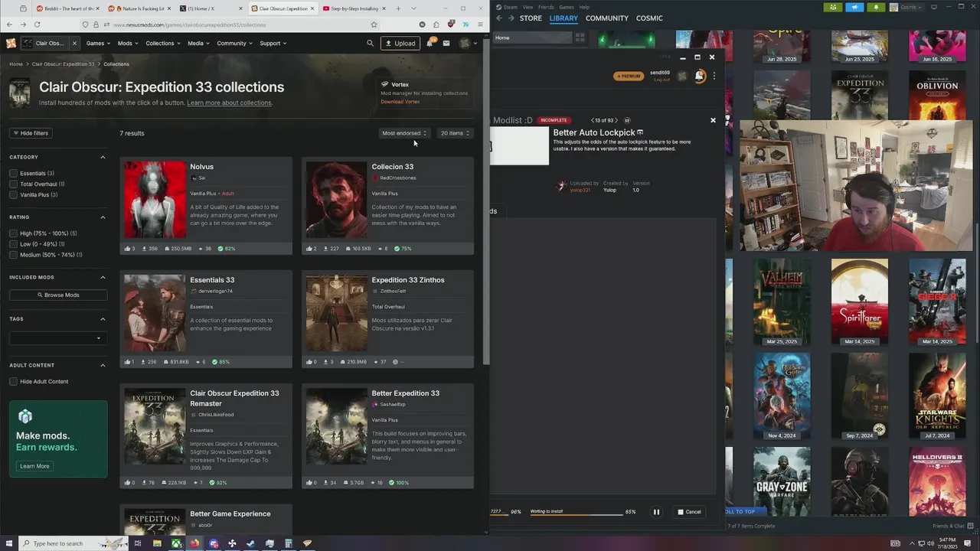Close the Vortex collection install panel
The height and width of the screenshot is (551, 980).
coord(713,120)
